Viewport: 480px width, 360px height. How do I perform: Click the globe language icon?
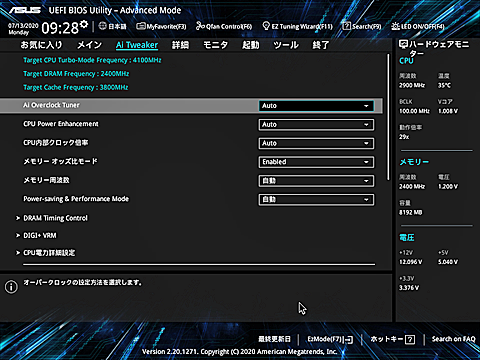click(x=103, y=26)
